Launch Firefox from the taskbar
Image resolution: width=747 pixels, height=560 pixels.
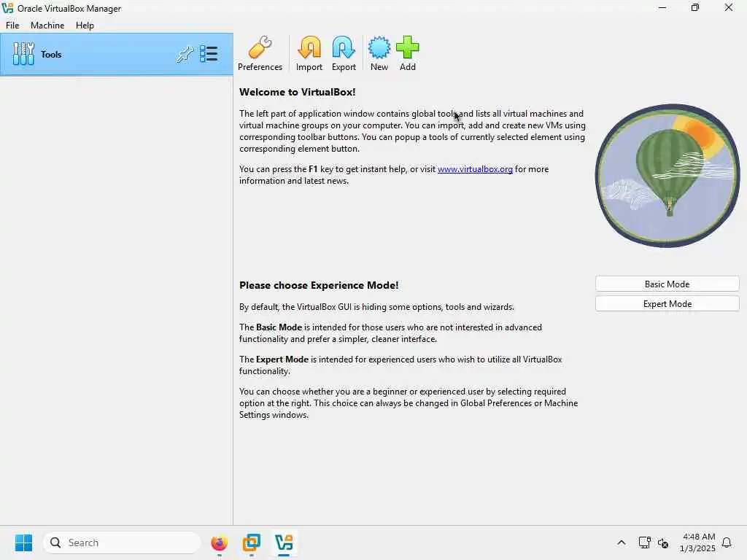219,542
